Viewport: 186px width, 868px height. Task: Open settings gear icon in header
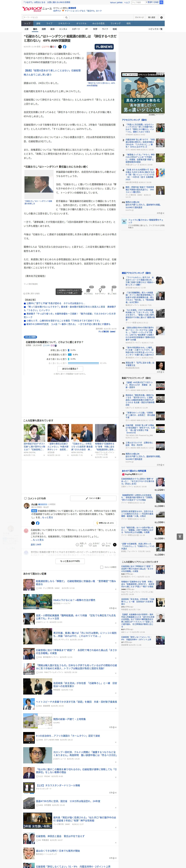point(161,18)
